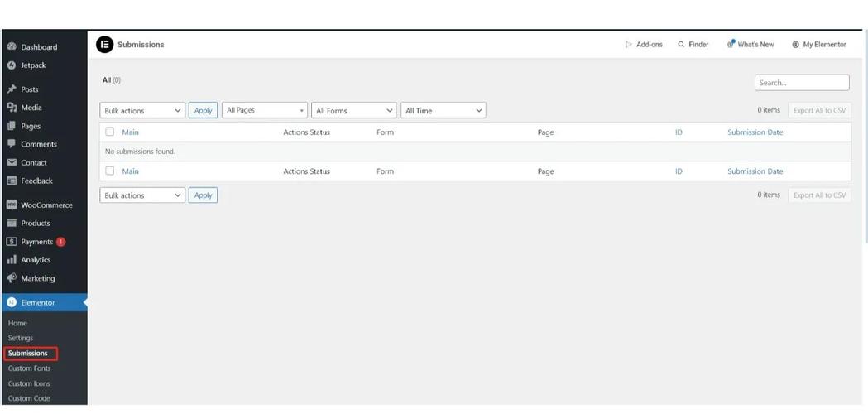Click the Analytics bar chart icon
The image size is (868, 414).
coord(12,260)
